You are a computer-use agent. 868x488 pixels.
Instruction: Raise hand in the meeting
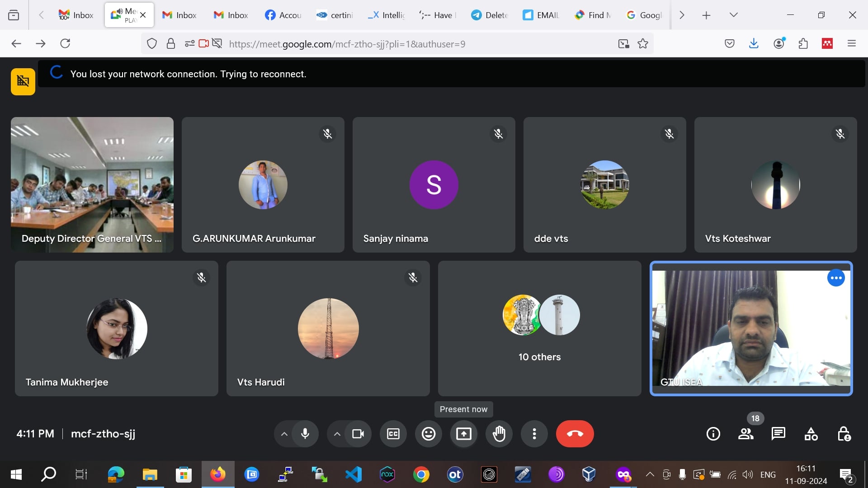point(499,434)
